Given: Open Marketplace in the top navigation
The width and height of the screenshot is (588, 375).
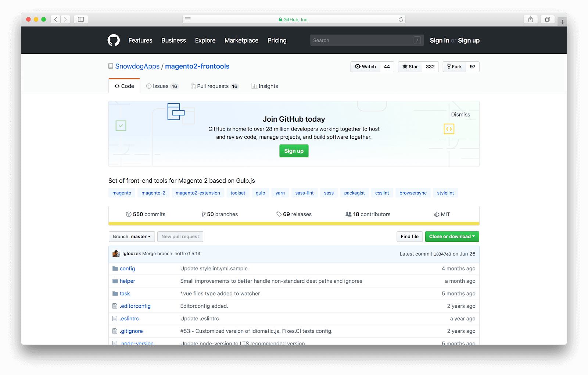Looking at the screenshot, I should tap(241, 40).
